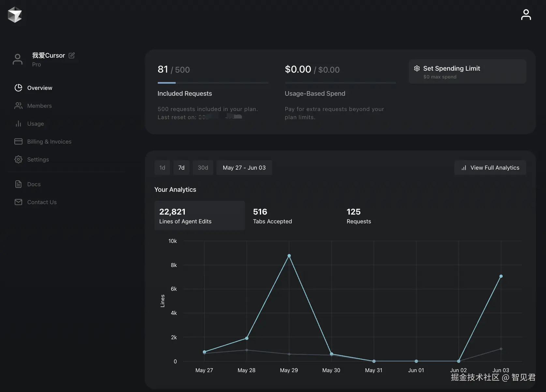546x392 pixels.
Task: Open Settings from the sidebar
Action: [x=38, y=159]
